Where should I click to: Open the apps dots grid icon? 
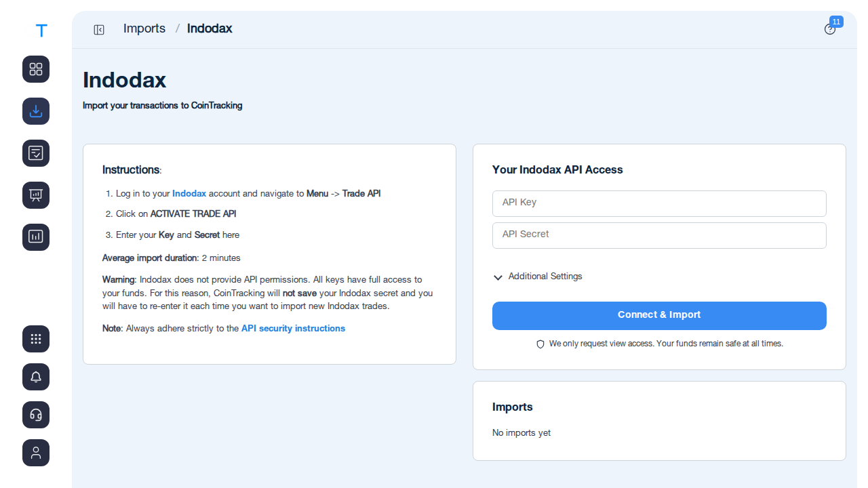(36, 339)
